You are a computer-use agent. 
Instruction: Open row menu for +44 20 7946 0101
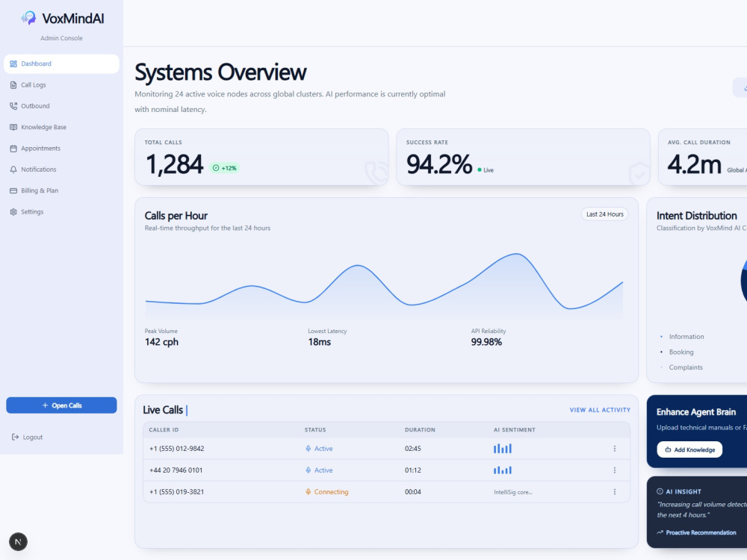615,470
